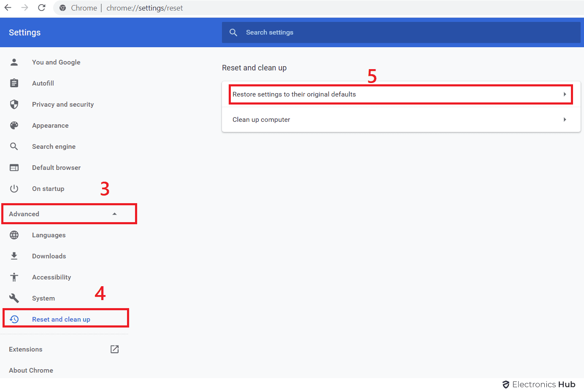Open Clean up computer arrow
Screen dimensions: 584x392
[565, 120]
